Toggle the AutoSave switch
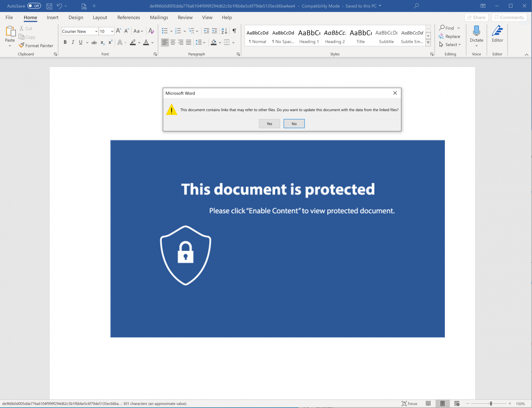This screenshot has width=532, height=408. pyautogui.click(x=34, y=6)
